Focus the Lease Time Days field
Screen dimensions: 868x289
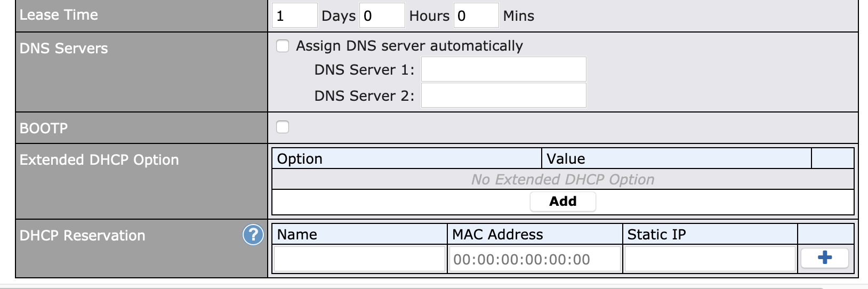[295, 15]
